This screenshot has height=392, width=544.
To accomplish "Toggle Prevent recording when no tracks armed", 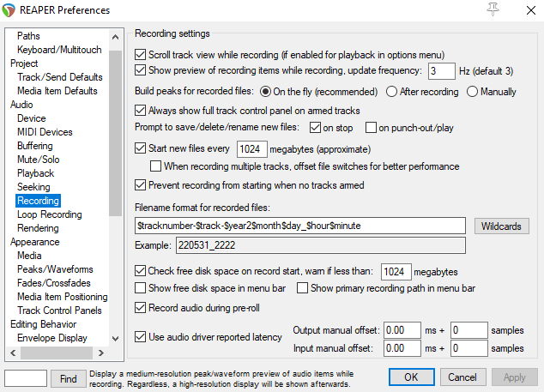I will coord(140,185).
